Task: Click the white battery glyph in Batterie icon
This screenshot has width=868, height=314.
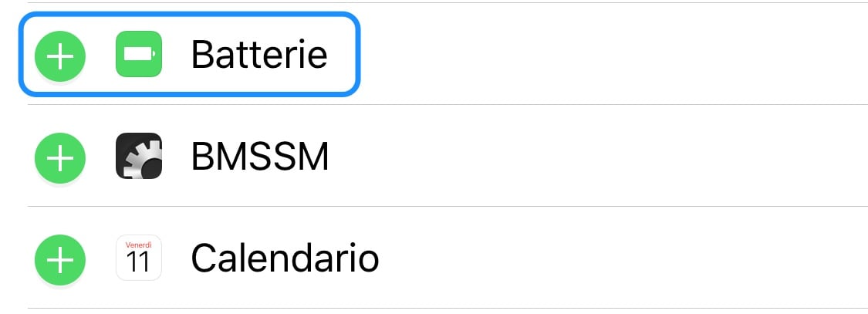Action: (140, 54)
